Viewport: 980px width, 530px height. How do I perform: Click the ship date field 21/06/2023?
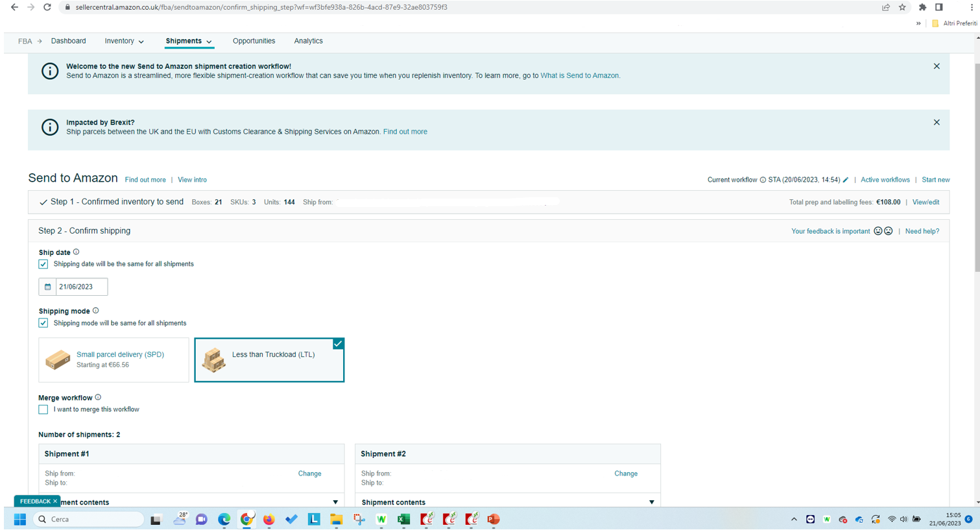[82, 287]
